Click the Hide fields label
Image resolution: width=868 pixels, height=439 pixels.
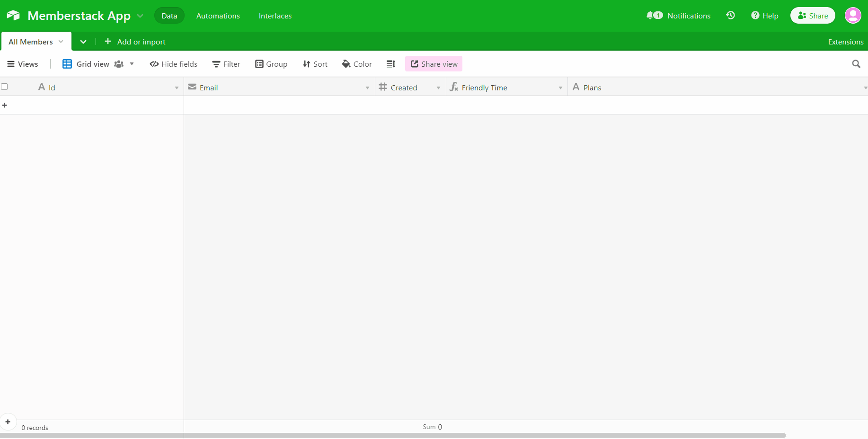click(179, 64)
